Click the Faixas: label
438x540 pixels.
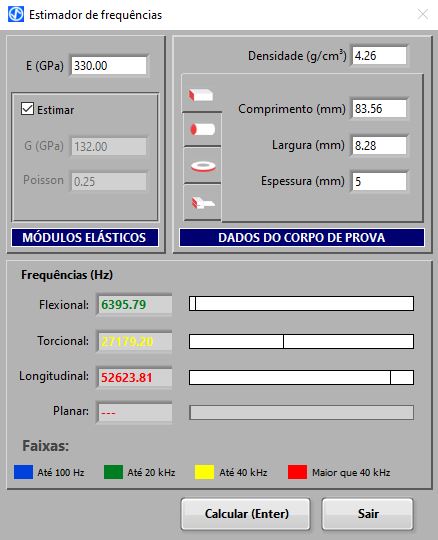tap(45, 446)
